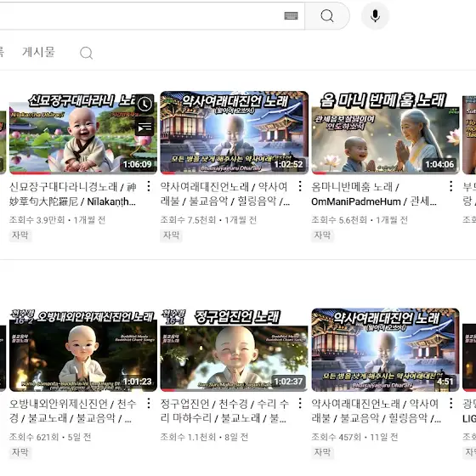Click 자막 badge under 약사여래대진언노래 11일 전
Image resolution: width=476 pixels, height=476 pixels.
pyautogui.click(x=322, y=452)
